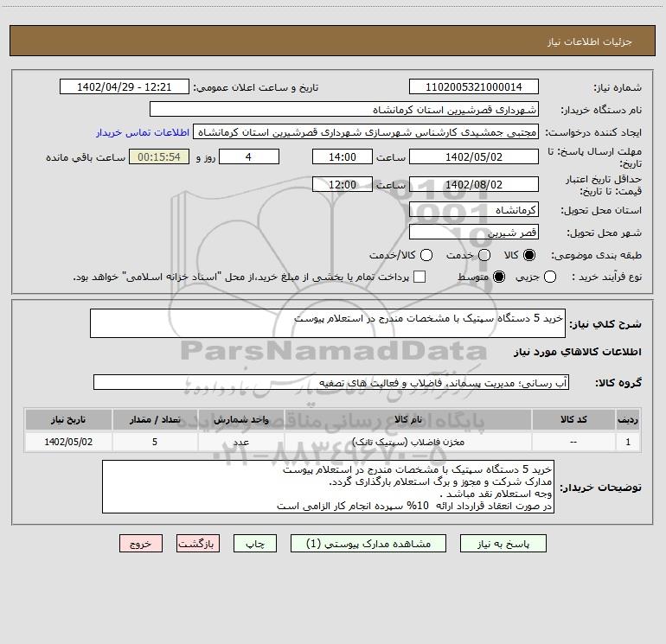Click the کد کالا column header

pos(573,419)
